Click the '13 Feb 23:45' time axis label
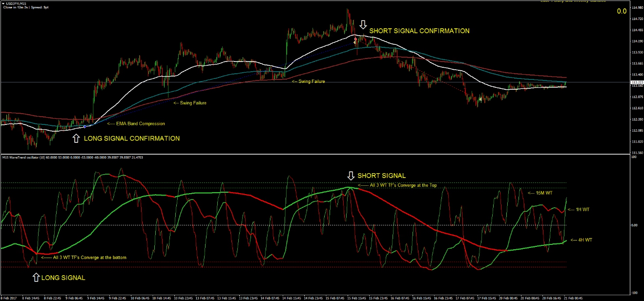Screen dimensions: 644x301 [x=248, y=298]
